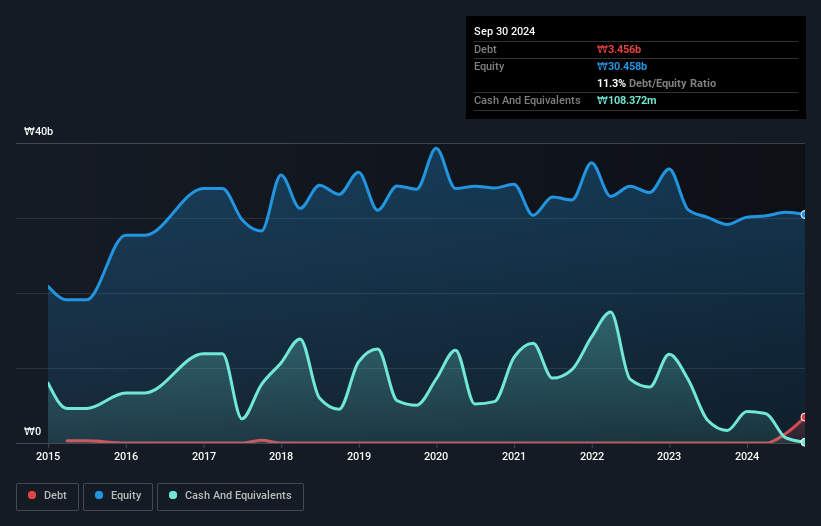Select the red Debt endpoint marker
This screenshot has height=526, width=821.
click(x=804, y=417)
